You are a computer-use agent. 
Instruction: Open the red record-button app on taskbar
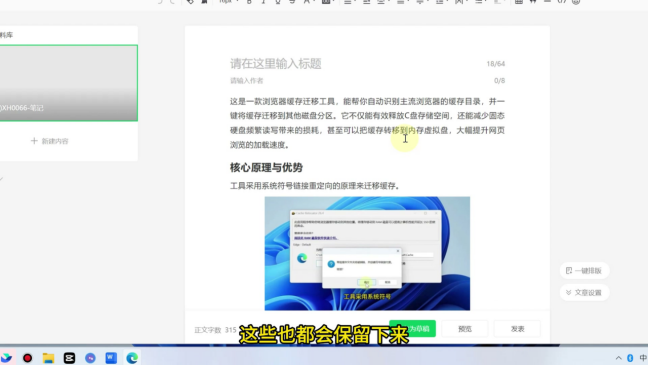[27, 358]
